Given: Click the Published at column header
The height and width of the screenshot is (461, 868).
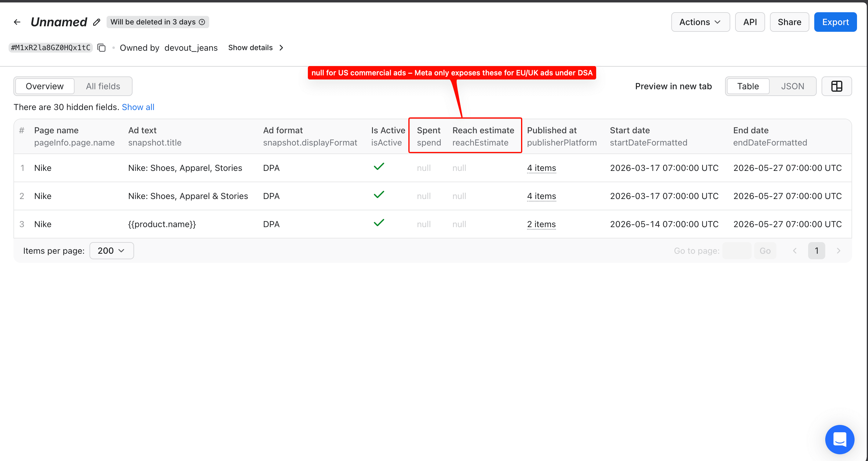Looking at the screenshot, I should (562, 136).
